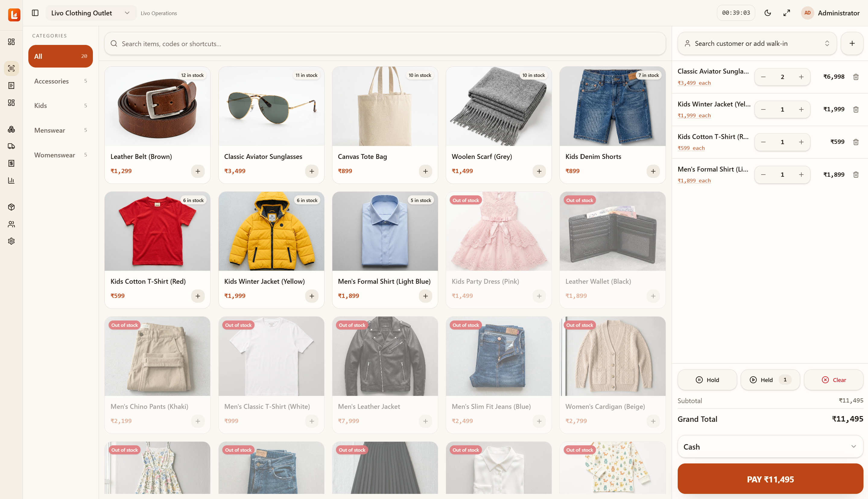Image resolution: width=868 pixels, height=499 pixels.
Task: Clear the cart
Action: [833, 380]
